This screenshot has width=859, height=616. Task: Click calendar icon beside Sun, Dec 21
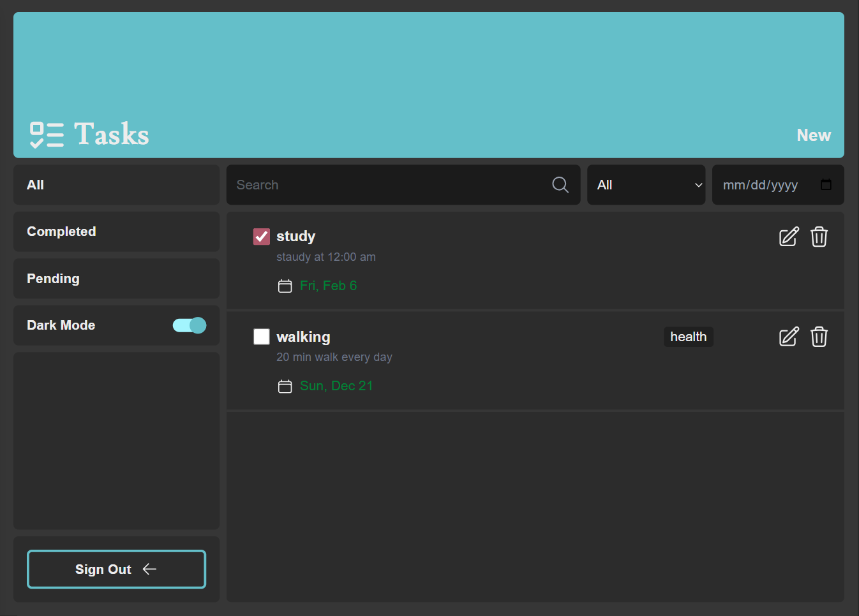[285, 386]
